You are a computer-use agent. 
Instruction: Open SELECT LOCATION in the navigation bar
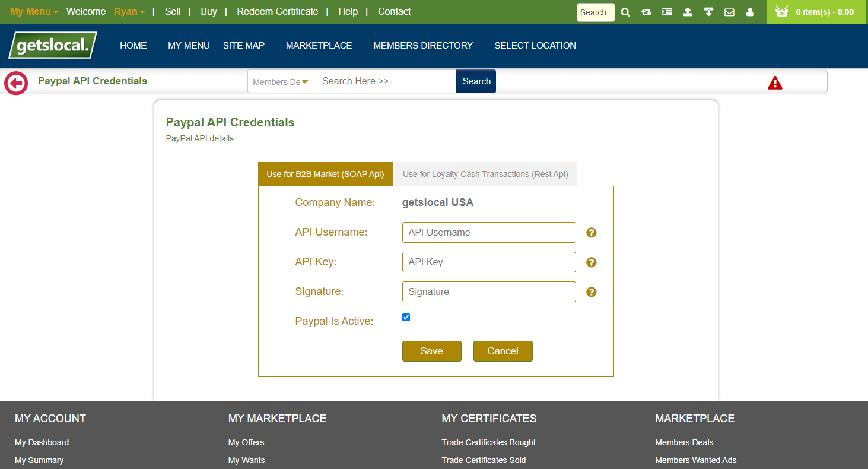535,45
